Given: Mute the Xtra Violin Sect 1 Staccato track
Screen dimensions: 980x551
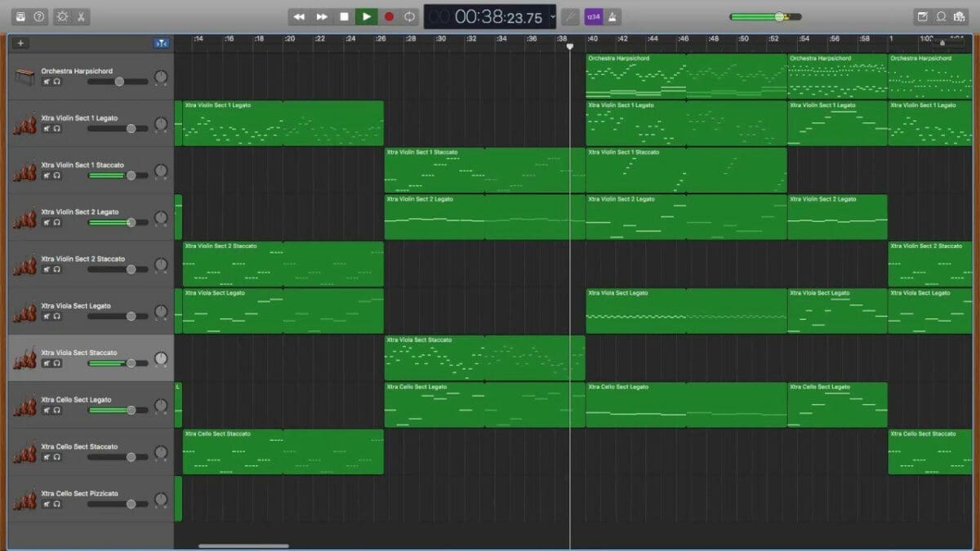Looking at the screenshot, I should (x=47, y=176).
